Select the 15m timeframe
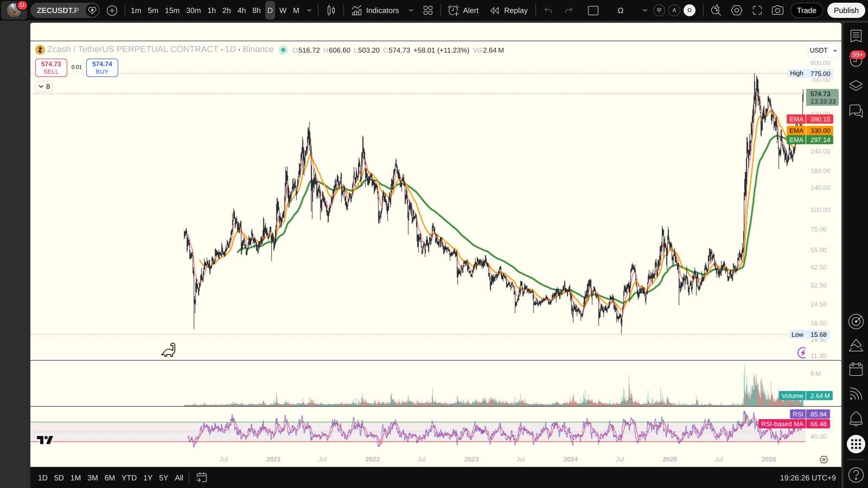The width and height of the screenshot is (868, 488). pyautogui.click(x=172, y=10)
